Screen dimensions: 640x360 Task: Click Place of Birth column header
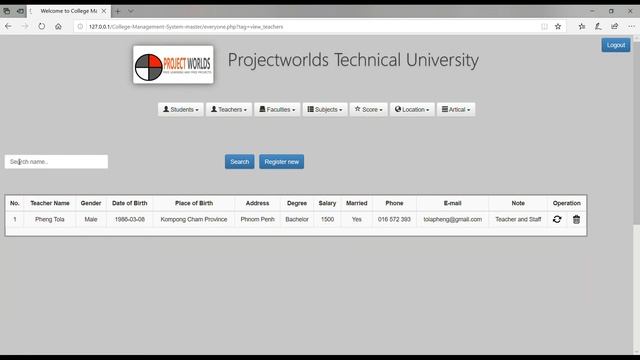(194, 203)
